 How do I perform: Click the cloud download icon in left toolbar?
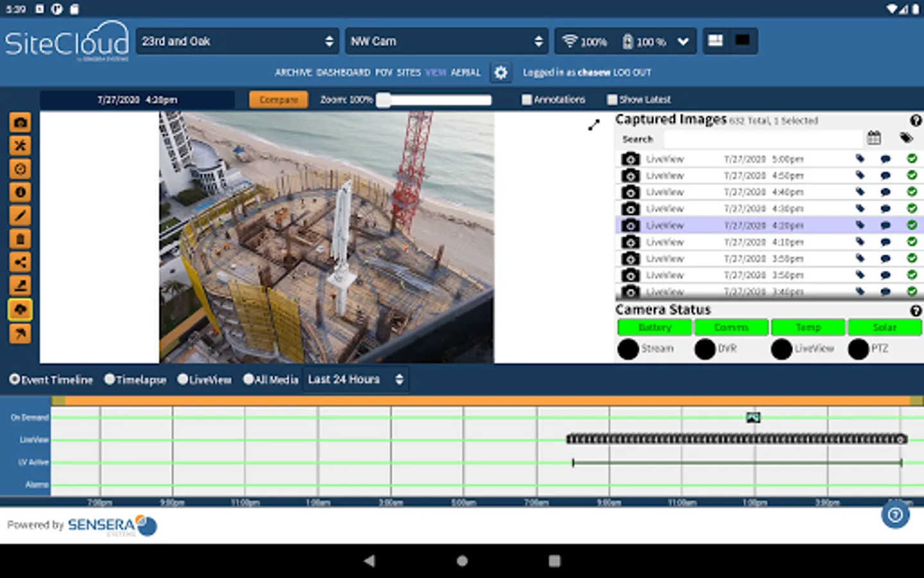(x=20, y=310)
